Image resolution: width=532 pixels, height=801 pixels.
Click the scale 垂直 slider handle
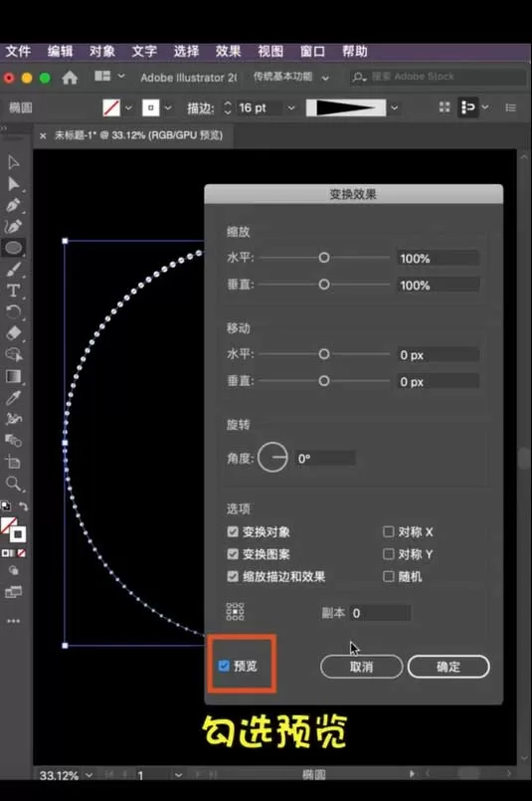click(x=324, y=284)
